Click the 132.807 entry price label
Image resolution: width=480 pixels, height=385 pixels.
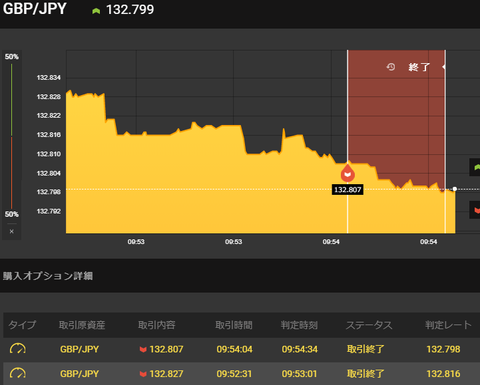point(347,190)
